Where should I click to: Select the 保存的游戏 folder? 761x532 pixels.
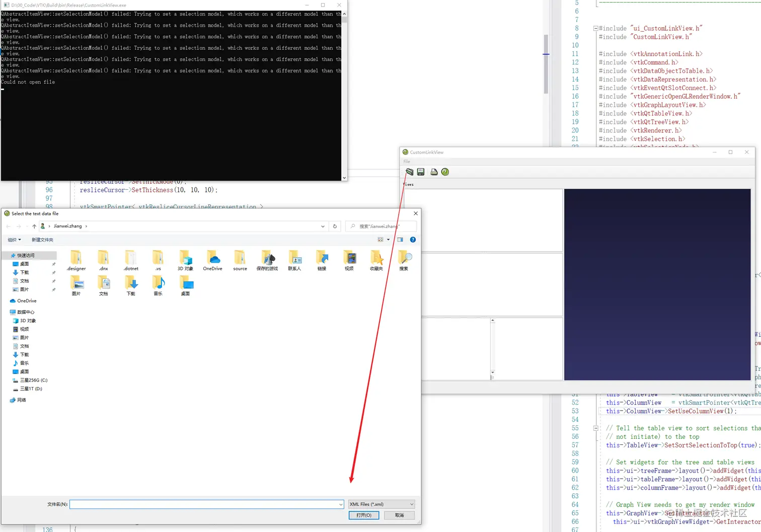(x=267, y=261)
